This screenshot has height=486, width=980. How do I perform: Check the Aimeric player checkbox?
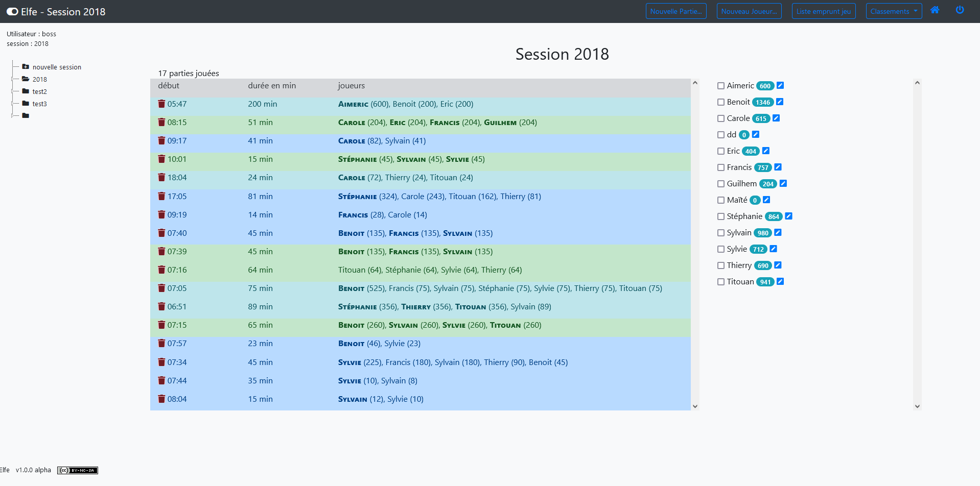click(721, 86)
